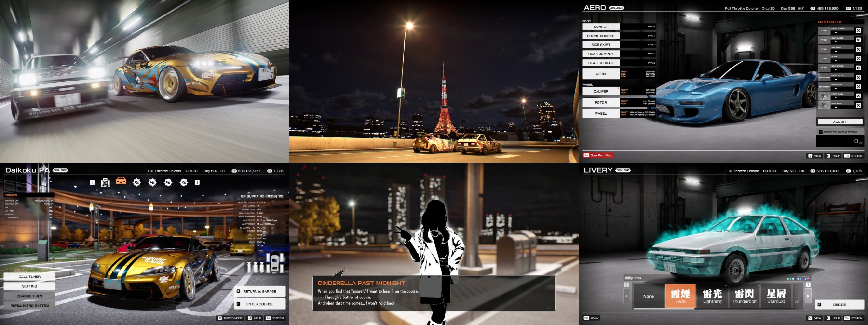Remove rear rotor Iron Slotted with X
868x325 pixels.
[858, 86]
